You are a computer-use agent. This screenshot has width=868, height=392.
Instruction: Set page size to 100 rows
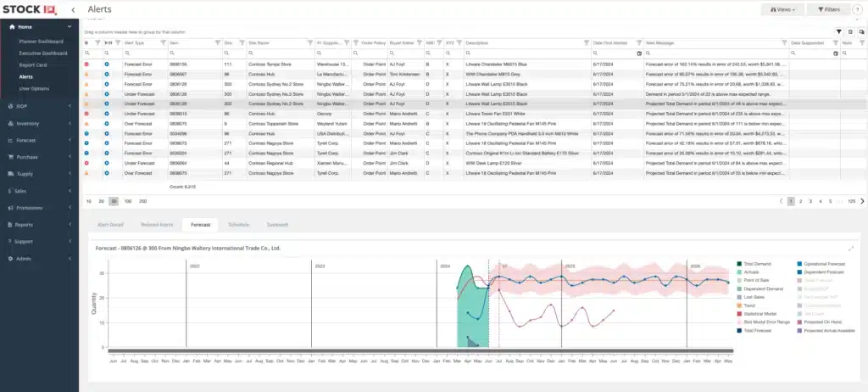(x=128, y=201)
